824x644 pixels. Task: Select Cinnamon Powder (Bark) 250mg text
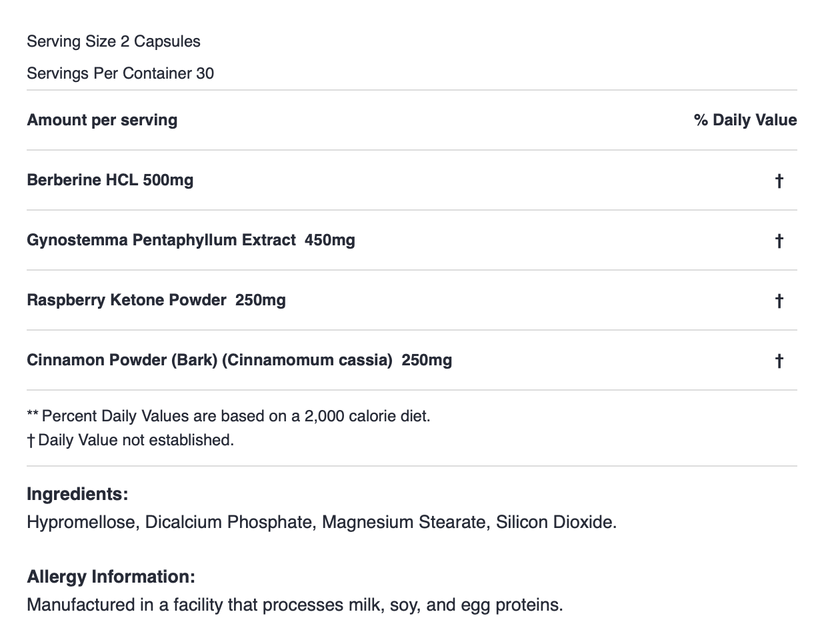239,360
